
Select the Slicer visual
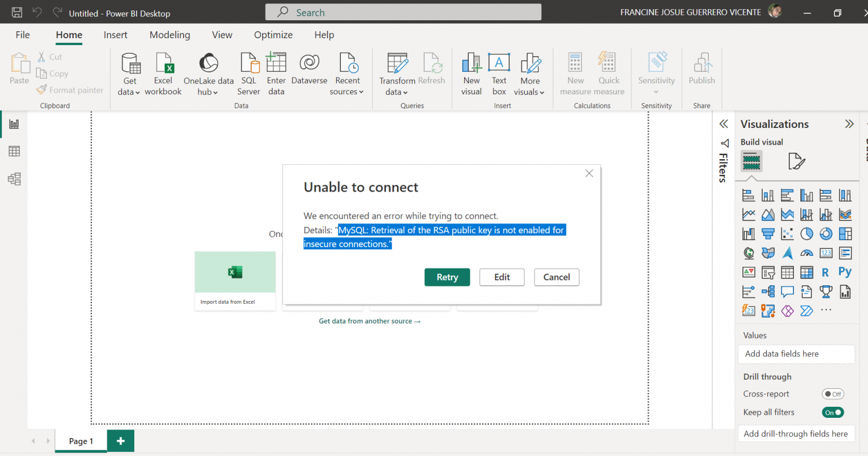(x=768, y=272)
